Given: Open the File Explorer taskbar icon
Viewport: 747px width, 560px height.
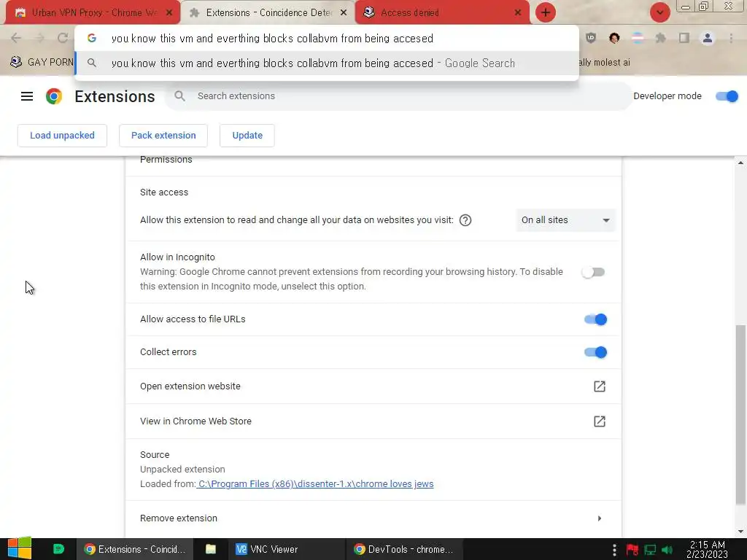Looking at the screenshot, I should click(211, 549).
